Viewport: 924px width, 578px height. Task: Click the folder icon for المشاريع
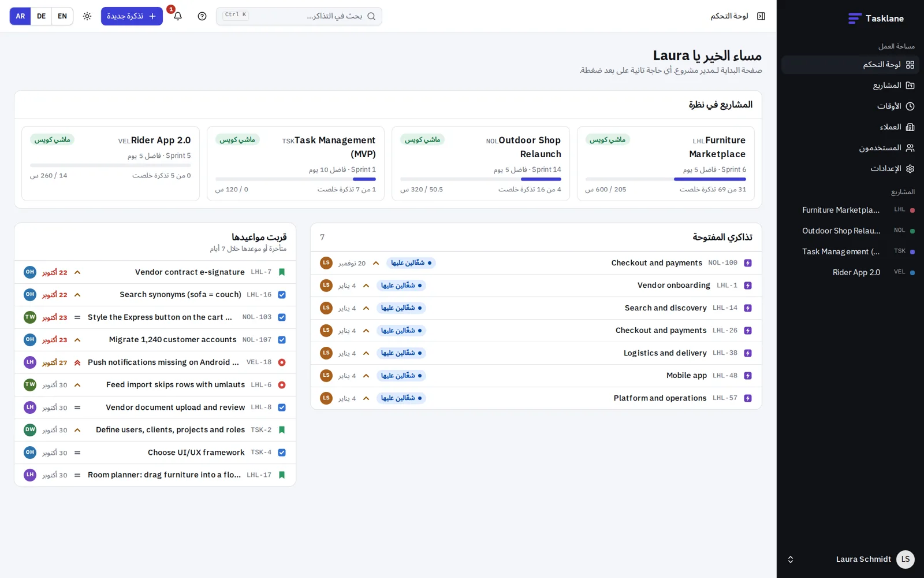[910, 86]
